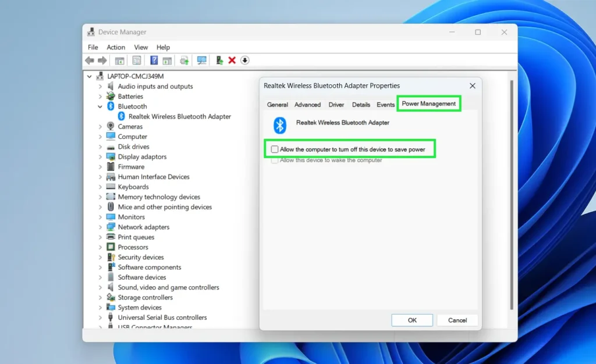Uninstall device using the red X icon
The image size is (596, 364).
[232, 60]
